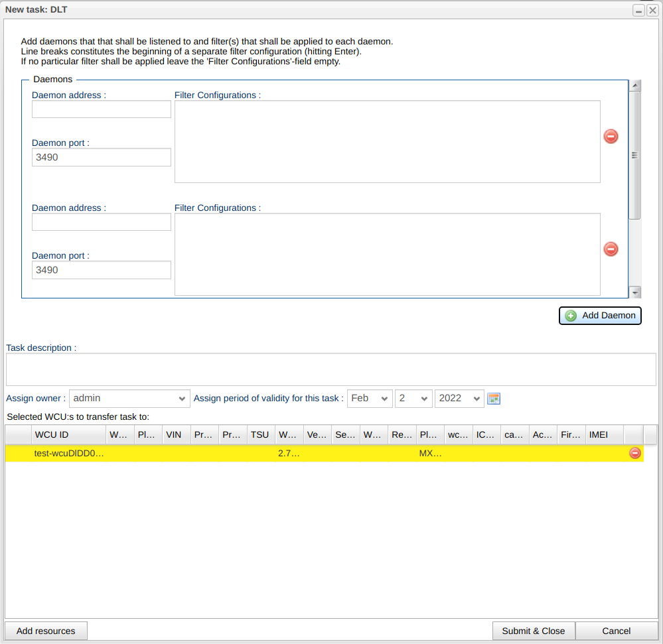Expand the month dropdown showing Feb

coord(370,398)
